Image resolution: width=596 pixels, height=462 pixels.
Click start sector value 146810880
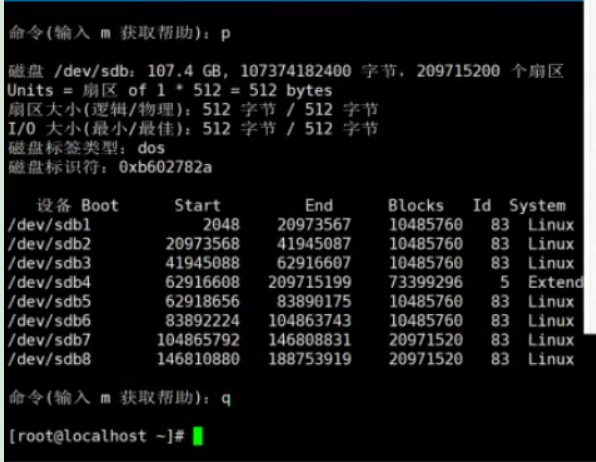click(198, 359)
